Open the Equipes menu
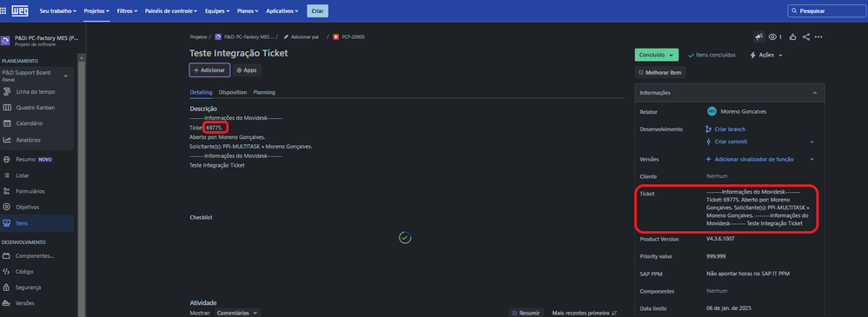The width and height of the screenshot is (868, 317). (217, 10)
